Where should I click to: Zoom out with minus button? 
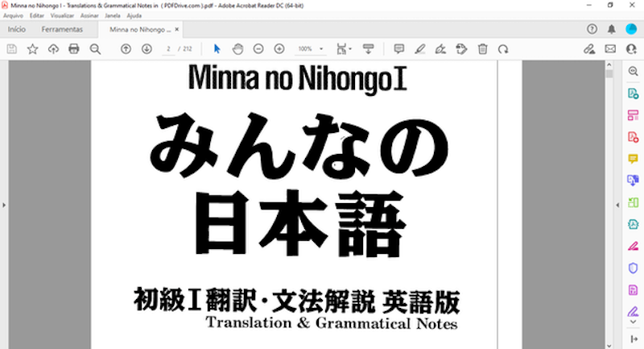pyautogui.click(x=258, y=49)
